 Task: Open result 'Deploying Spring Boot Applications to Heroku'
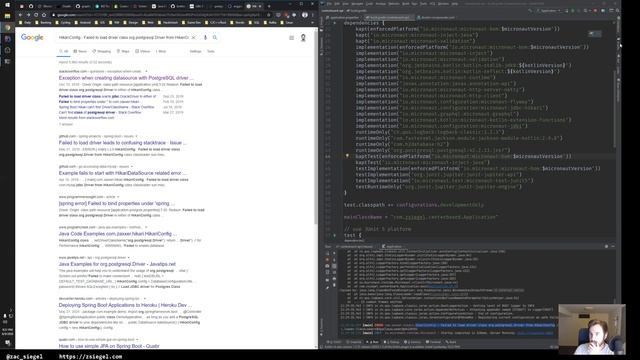pos(125,305)
